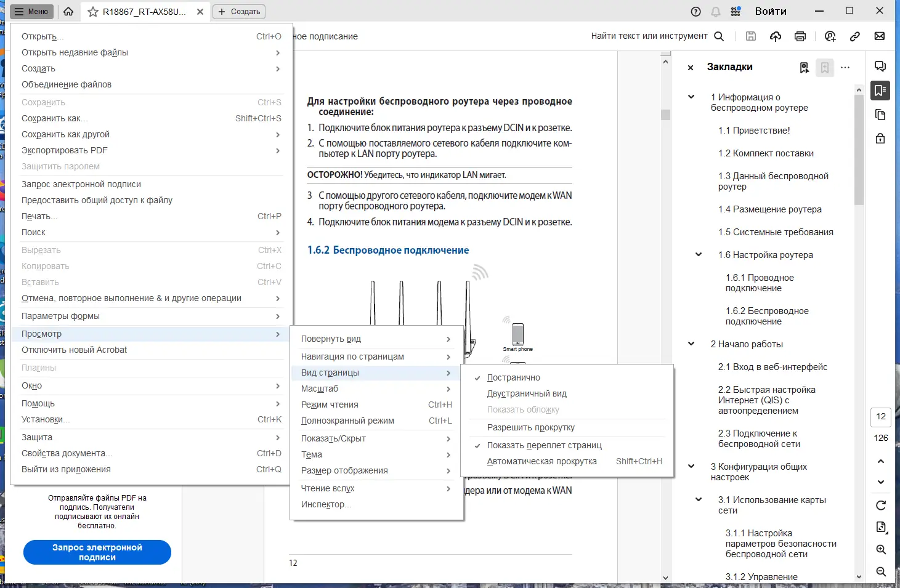The image size is (900, 588).
Task: Collapse bookmark 1.6 Настройка роутера
Action: point(699,255)
